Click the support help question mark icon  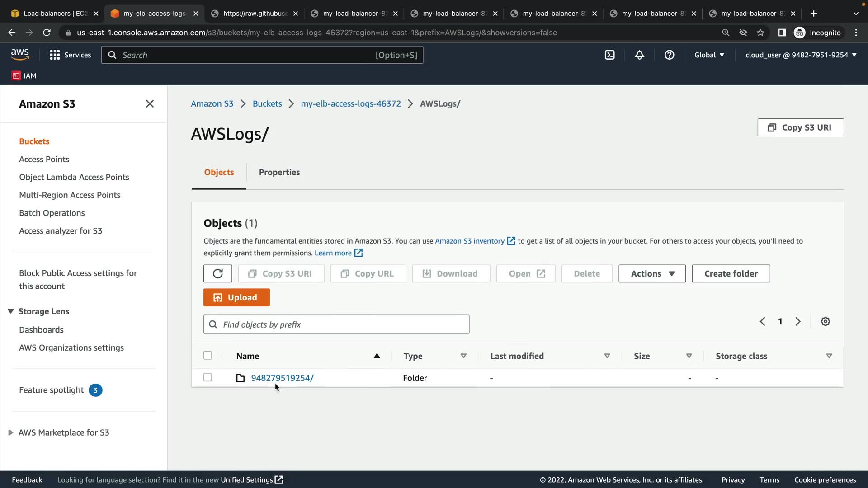click(669, 55)
